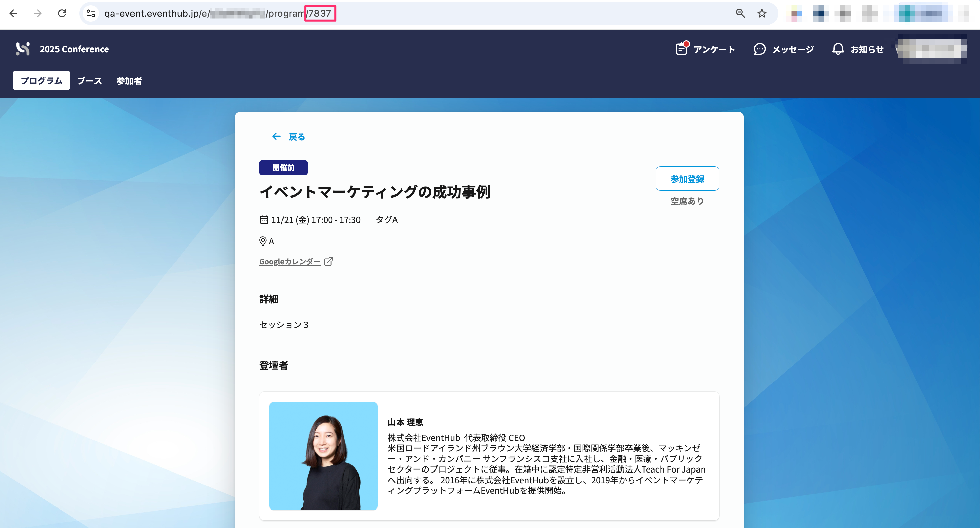Click the calendar icon beside the date
The width and height of the screenshot is (980, 528).
[264, 220]
